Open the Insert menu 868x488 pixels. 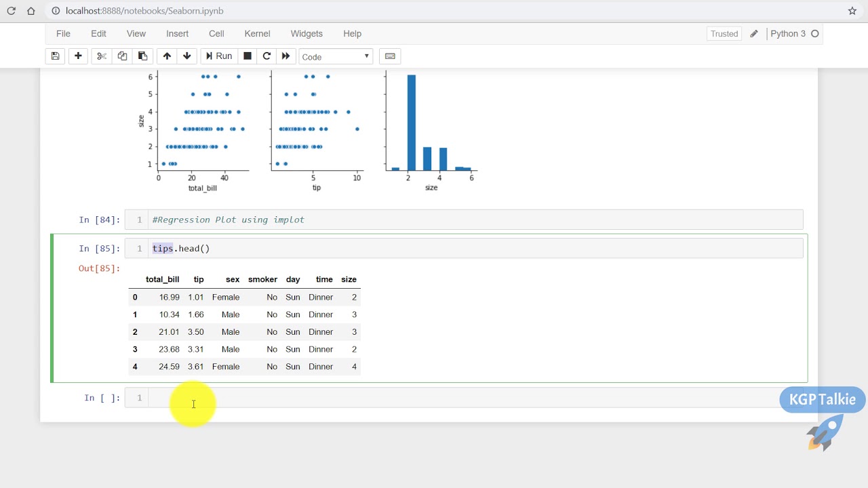tap(178, 33)
